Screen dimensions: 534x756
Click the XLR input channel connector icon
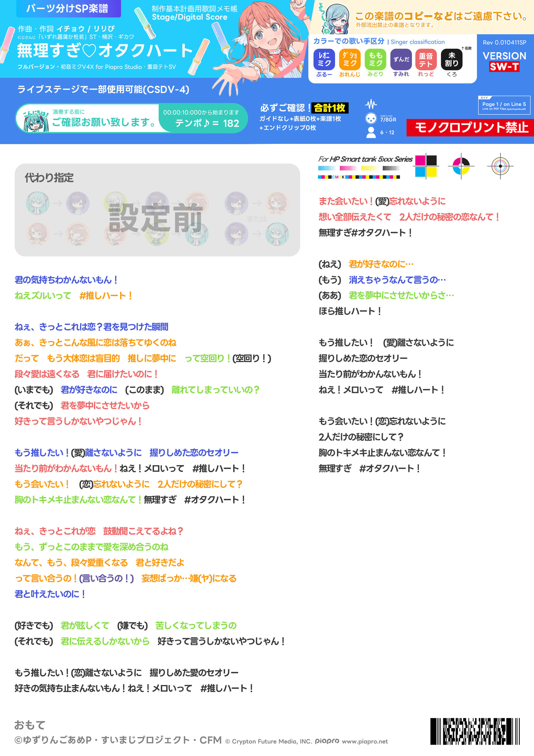[x=371, y=118]
